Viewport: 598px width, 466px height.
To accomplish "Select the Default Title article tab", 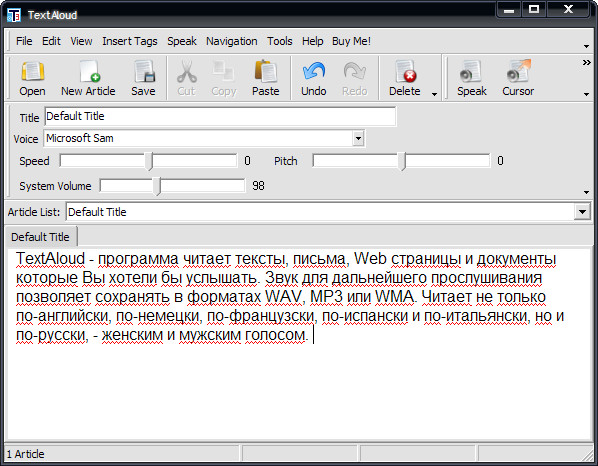I will [x=40, y=237].
